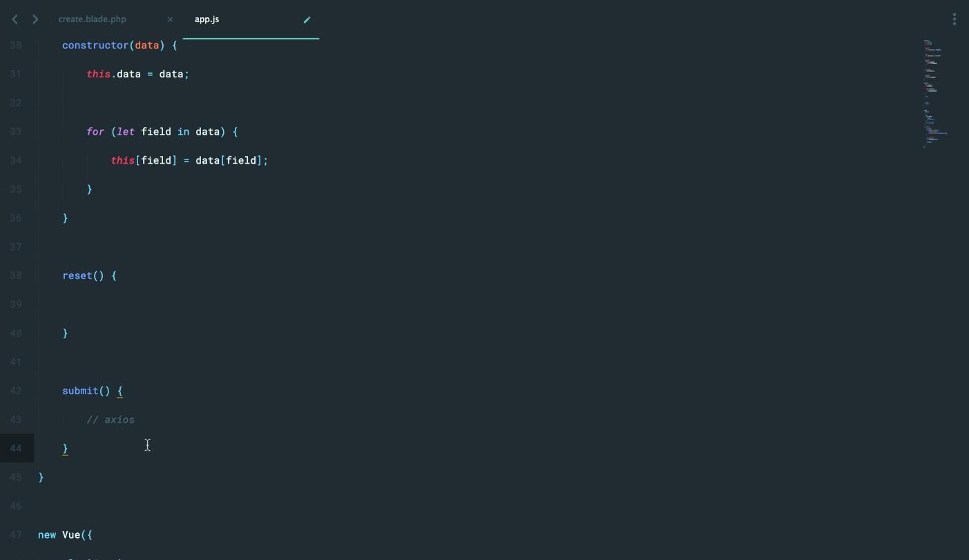Click line number 33 in the gutter

click(x=16, y=131)
